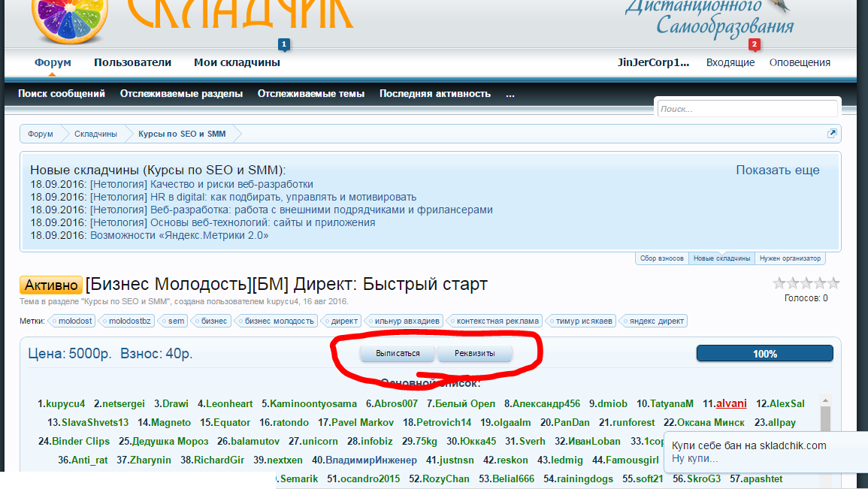This screenshot has width=868, height=489.
Task: Click the бизнес молодость tag
Action: 276,321
